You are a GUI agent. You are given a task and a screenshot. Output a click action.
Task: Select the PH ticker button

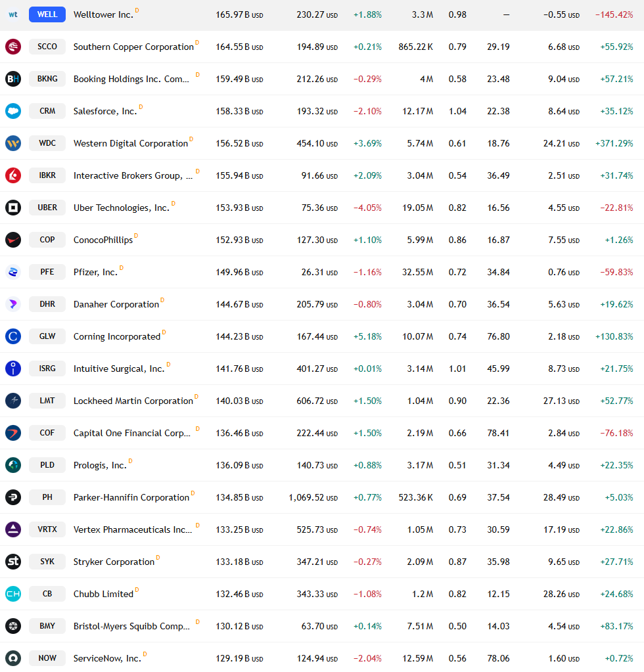tap(47, 497)
